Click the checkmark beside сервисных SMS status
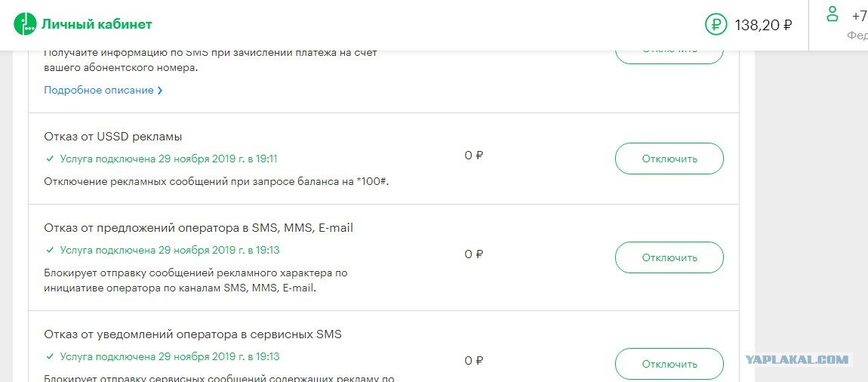Viewport: 868px width, 382px height. (x=50, y=356)
